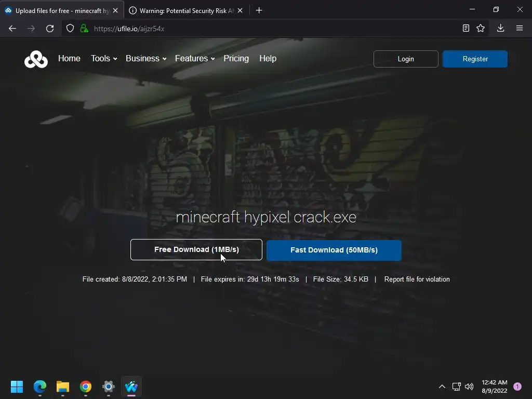
Task: Click the browser forward arrow
Action: tap(31, 29)
